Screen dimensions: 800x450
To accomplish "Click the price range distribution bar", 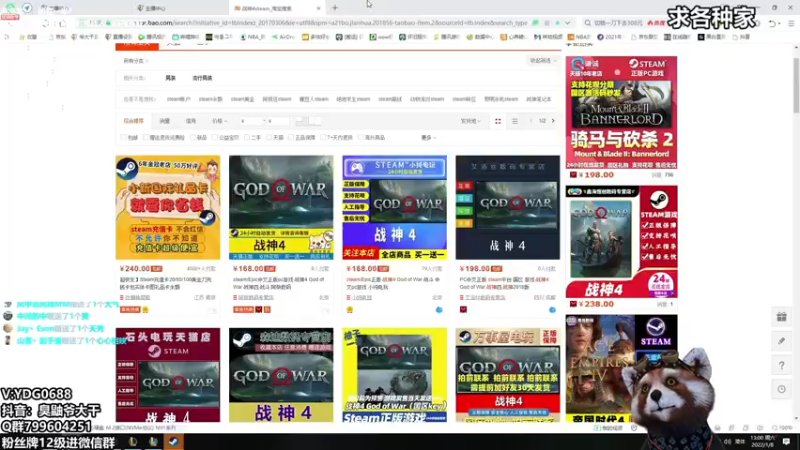I will click(308, 121).
